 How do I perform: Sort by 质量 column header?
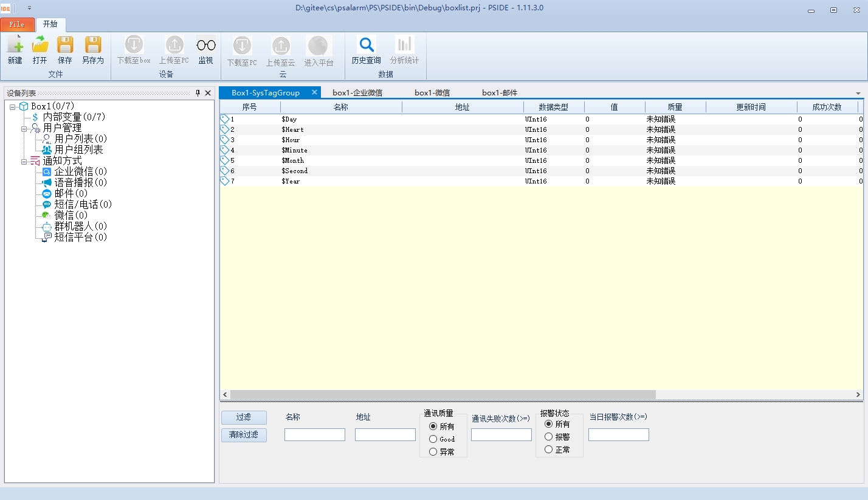(x=675, y=107)
